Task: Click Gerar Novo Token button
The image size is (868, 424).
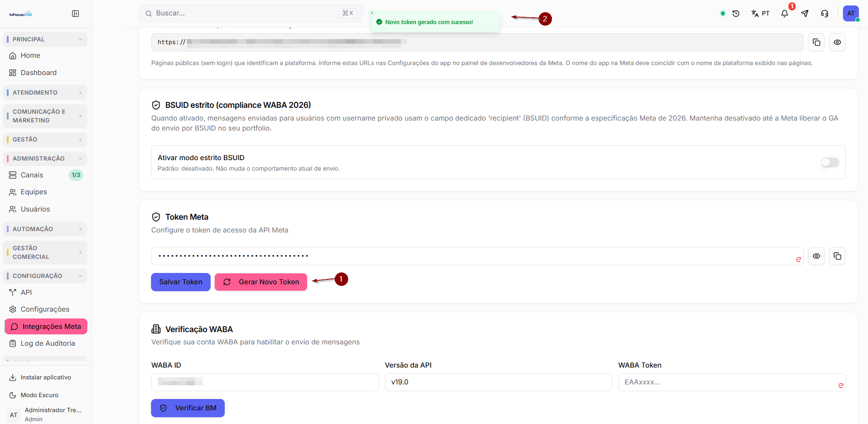Action: pyautogui.click(x=261, y=282)
